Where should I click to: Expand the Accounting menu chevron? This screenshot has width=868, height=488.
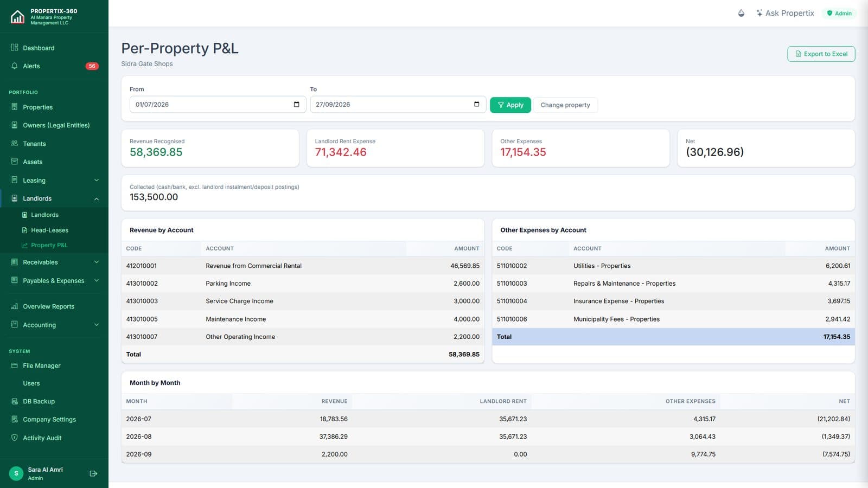click(97, 325)
